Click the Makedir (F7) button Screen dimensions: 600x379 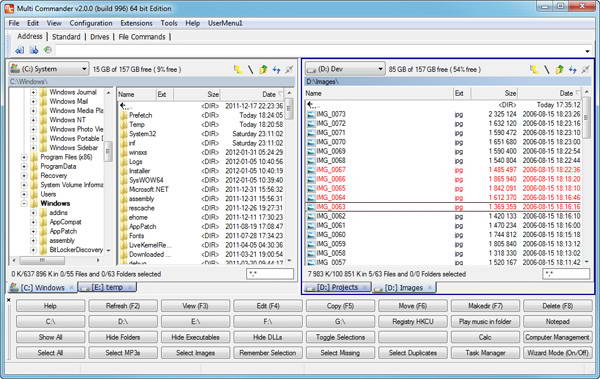pos(485,306)
